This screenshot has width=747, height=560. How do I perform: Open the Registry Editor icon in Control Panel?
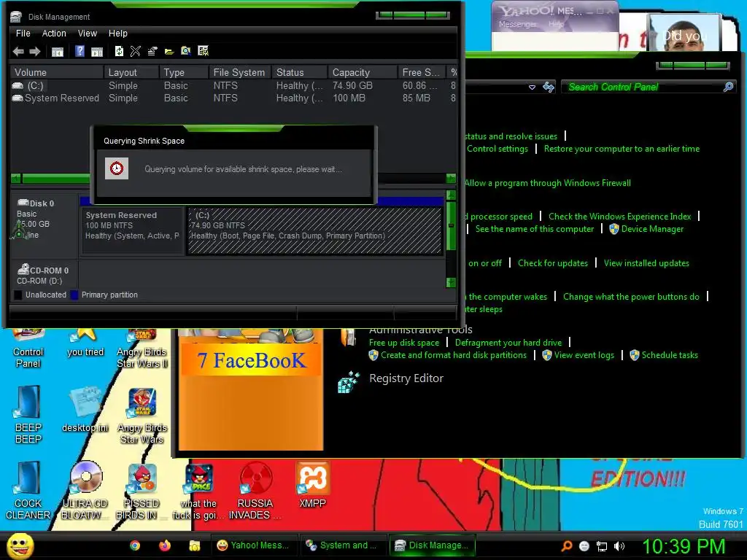[349, 382]
